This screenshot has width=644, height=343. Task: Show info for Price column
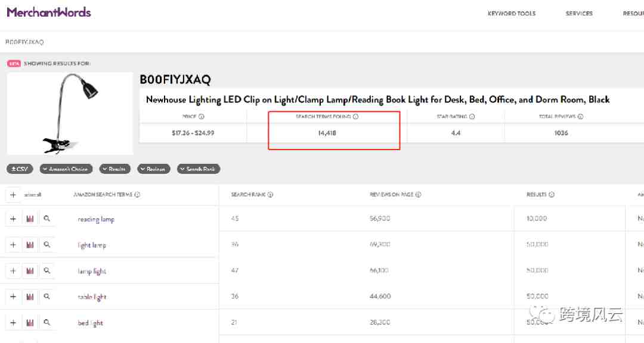pos(202,117)
